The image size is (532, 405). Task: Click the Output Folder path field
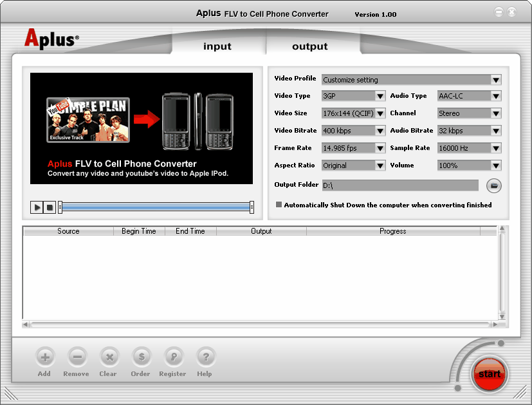tap(400, 185)
